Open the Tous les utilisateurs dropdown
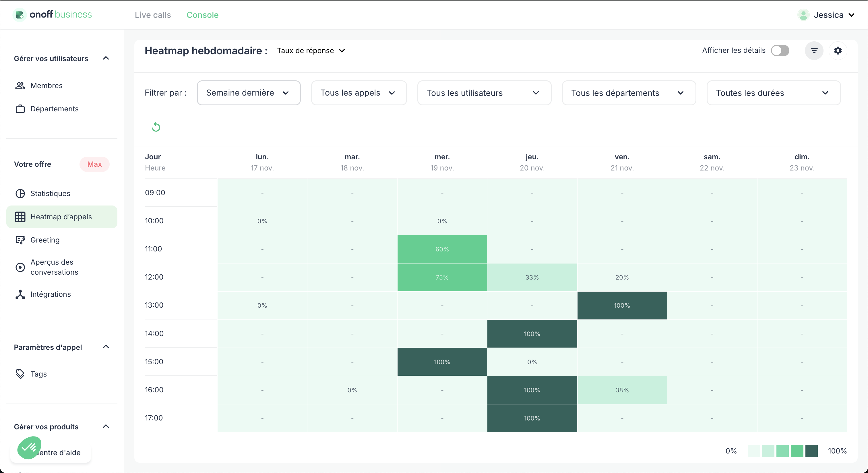Screen dimensions: 868x473 (x=484, y=93)
